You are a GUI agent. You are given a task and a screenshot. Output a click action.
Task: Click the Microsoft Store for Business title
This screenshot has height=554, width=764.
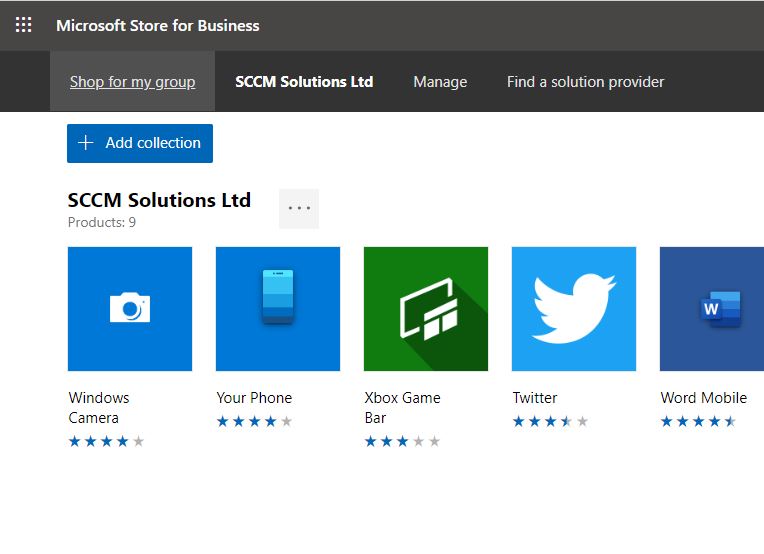158,26
